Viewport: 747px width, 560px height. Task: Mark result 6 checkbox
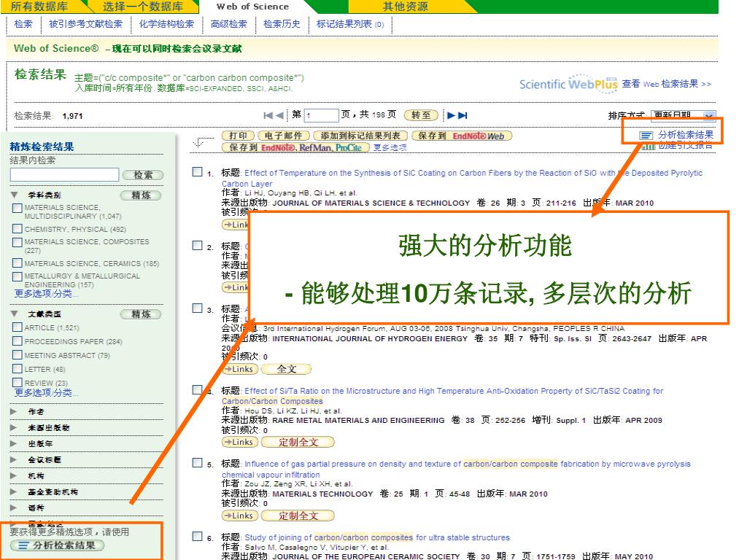(197, 536)
